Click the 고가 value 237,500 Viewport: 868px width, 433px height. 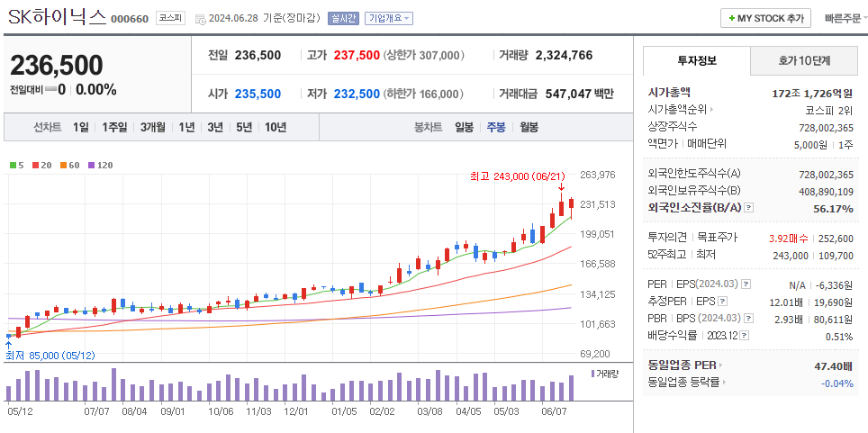pos(357,56)
